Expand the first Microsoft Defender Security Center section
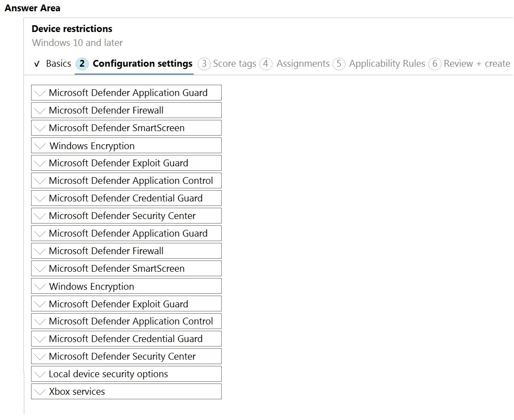The width and height of the screenshot is (514, 420). [126, 216]
